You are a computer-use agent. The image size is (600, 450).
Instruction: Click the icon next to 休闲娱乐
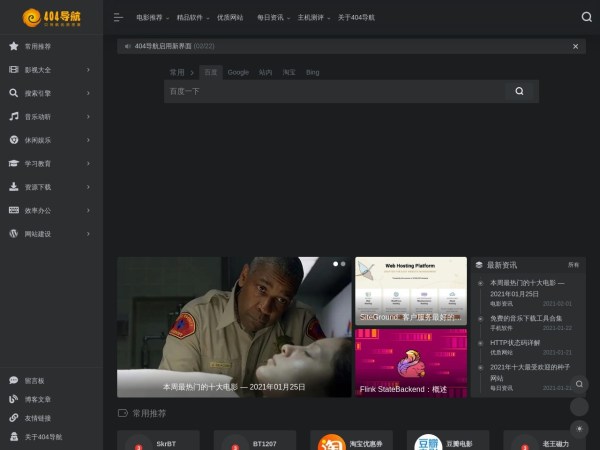[14, 140]
